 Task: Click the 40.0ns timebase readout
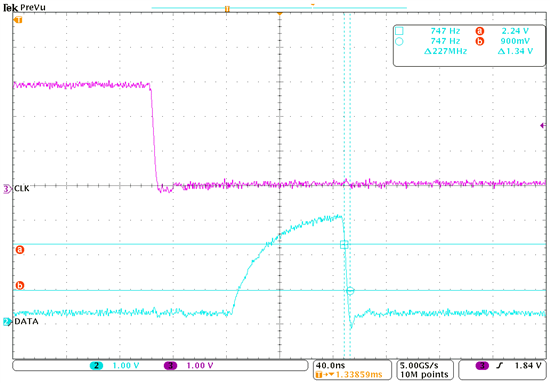[x=330, y=365]
